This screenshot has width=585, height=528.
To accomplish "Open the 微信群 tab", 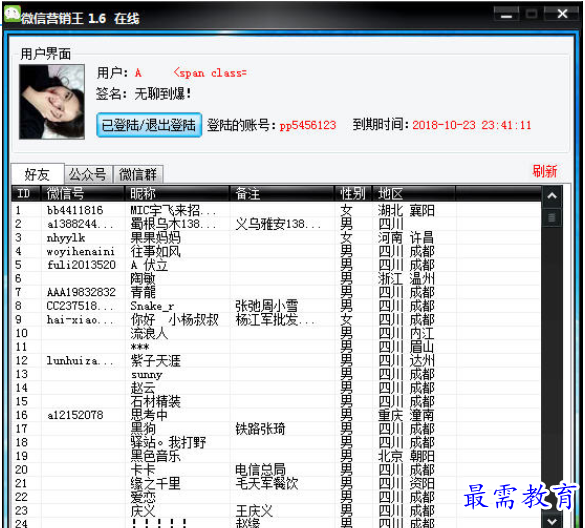I will (138, 174).
